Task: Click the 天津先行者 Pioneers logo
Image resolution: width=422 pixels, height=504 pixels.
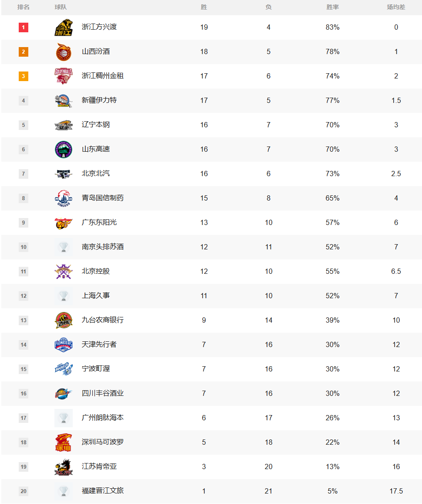Action: (x=64, y=345)
